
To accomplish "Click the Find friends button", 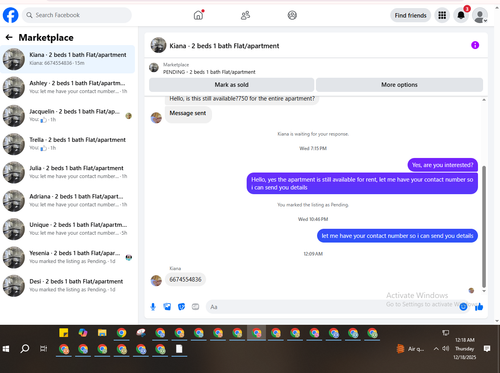I will coord(410,15).
